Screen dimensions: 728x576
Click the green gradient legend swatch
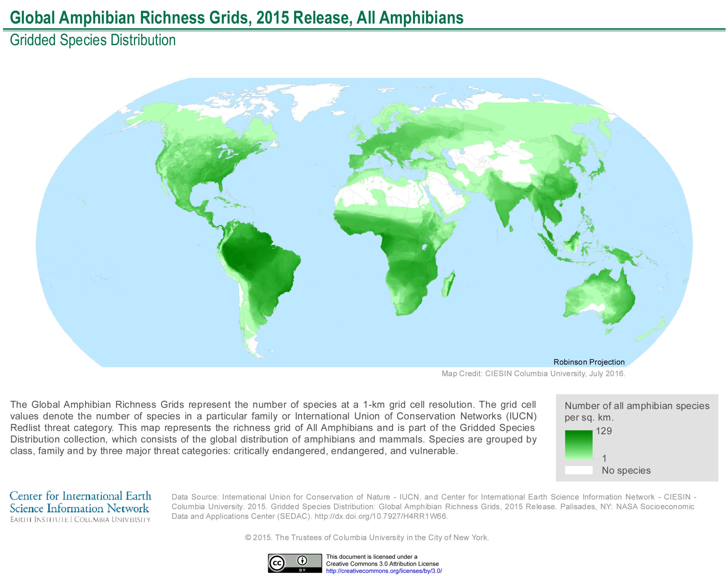[x=579, y=445]
